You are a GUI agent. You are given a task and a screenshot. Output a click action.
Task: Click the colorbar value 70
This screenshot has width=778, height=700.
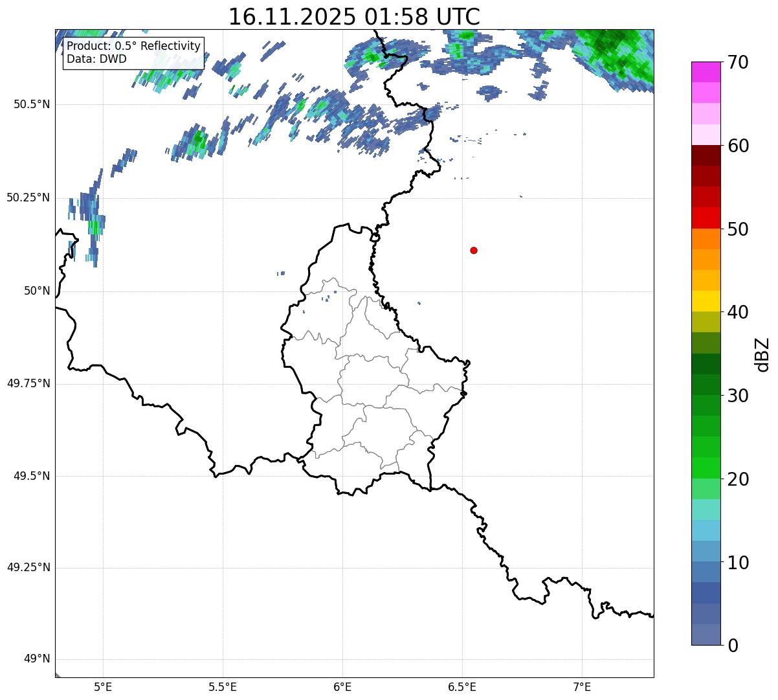click(x=738, y=62)
